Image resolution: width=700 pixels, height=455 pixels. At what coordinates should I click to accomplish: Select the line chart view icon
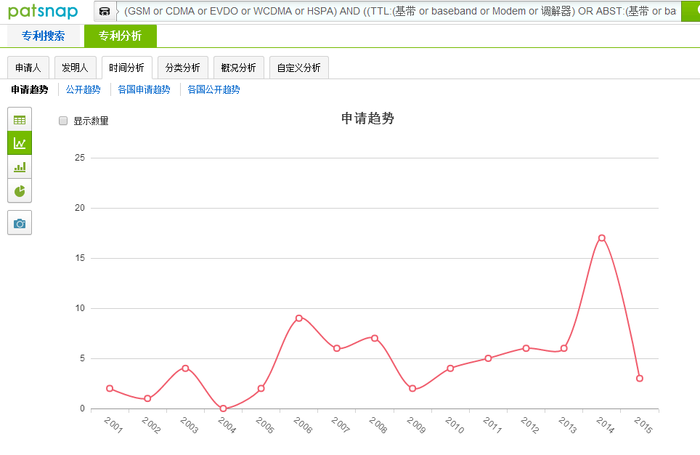[x=20, y=143]
